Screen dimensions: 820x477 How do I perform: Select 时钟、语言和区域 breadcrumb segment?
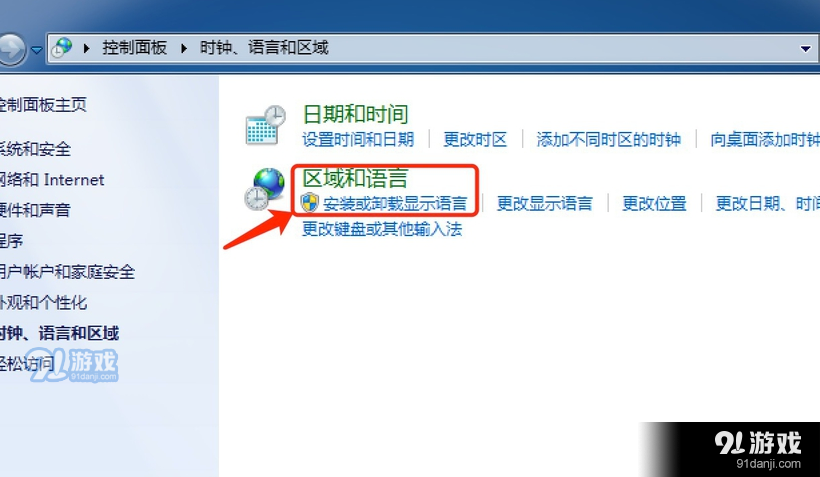click(x=264, y=48)
